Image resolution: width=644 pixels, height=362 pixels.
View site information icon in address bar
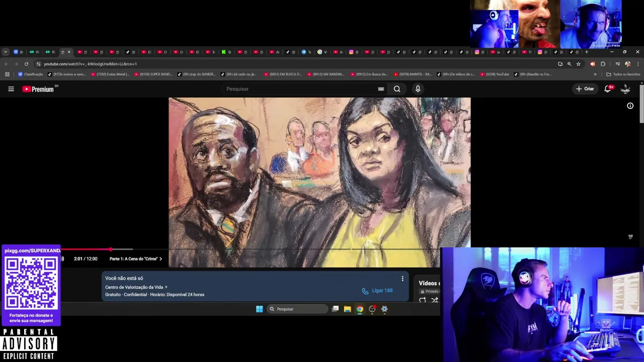[38, 64]
